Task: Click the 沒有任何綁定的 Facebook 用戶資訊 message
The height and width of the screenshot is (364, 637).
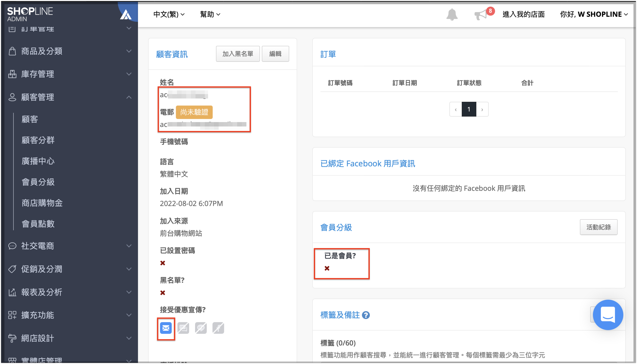Action: 469,188
